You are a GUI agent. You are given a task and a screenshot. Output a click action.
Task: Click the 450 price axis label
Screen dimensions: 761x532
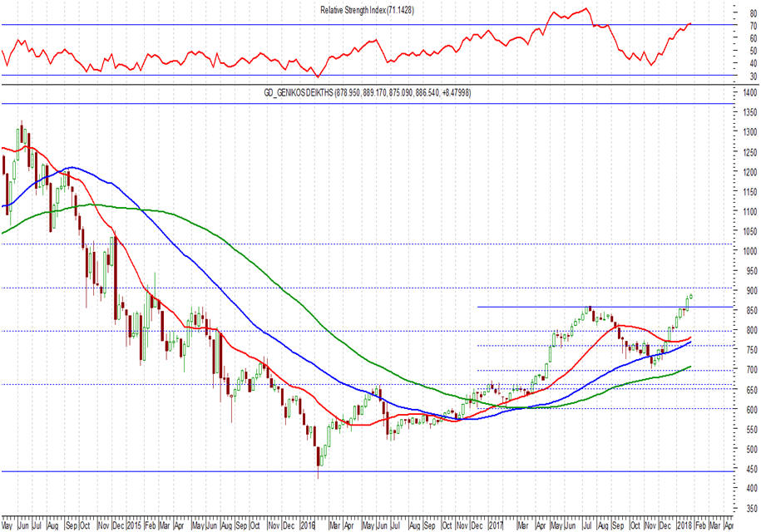coord(752,470)
